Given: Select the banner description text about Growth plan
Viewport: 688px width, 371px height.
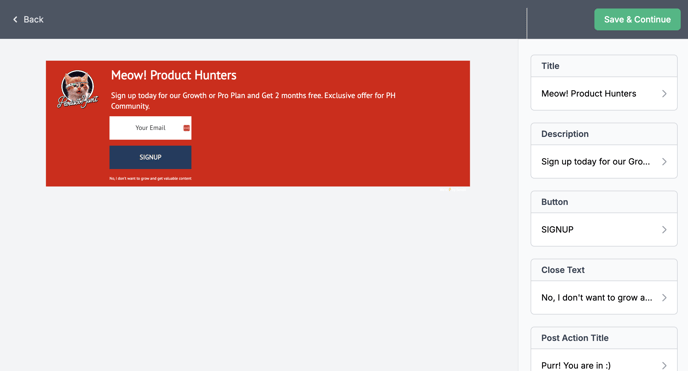Looking at the screenshot, I should (x=253, y=100).
